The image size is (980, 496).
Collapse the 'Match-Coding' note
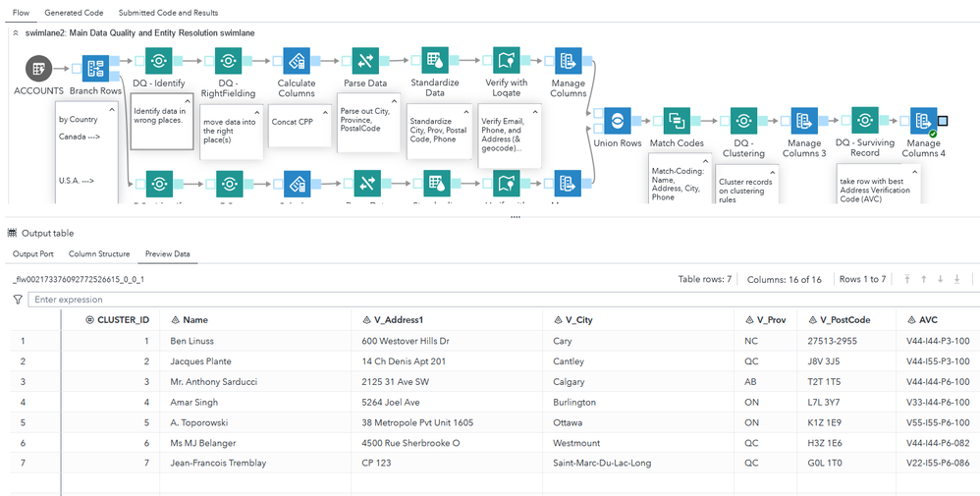coord(705,160)
